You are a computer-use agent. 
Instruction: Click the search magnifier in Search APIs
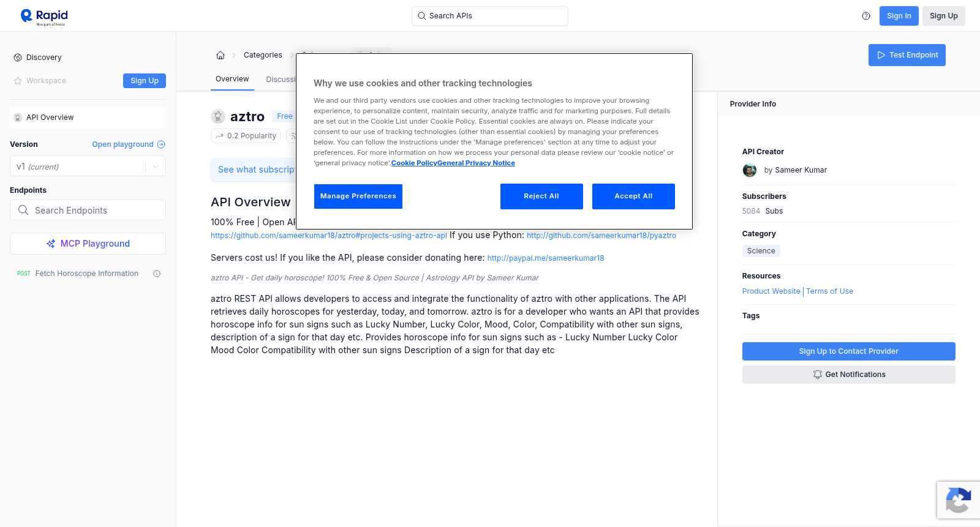422,16
